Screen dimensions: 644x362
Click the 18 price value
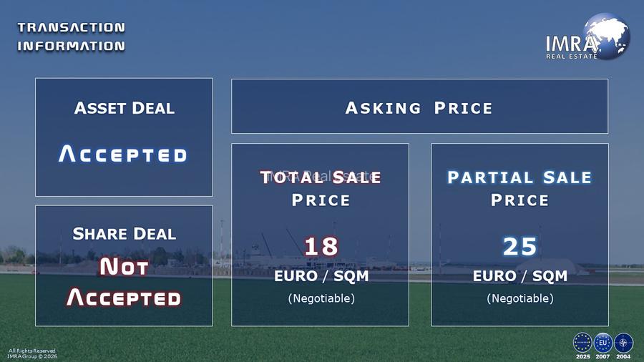point(321,246)
